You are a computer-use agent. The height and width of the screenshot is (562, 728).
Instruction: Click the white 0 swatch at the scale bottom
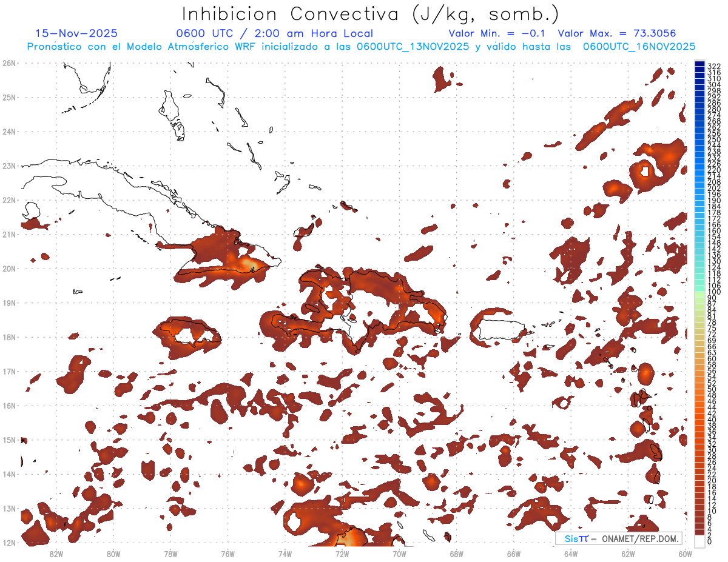tap(699, 541)
